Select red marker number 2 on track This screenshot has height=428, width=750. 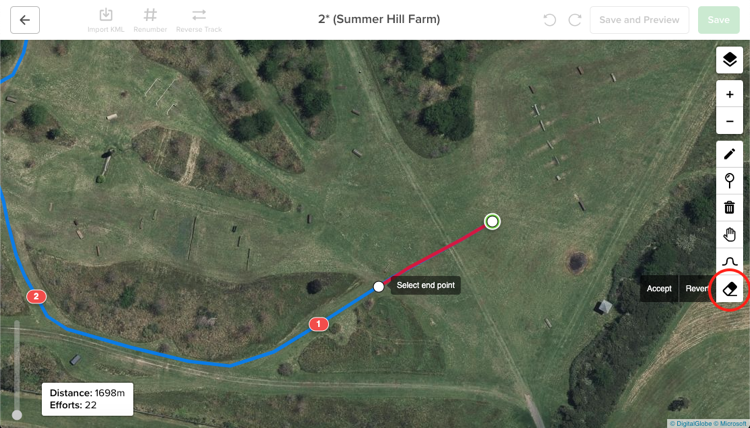[36, 296]
